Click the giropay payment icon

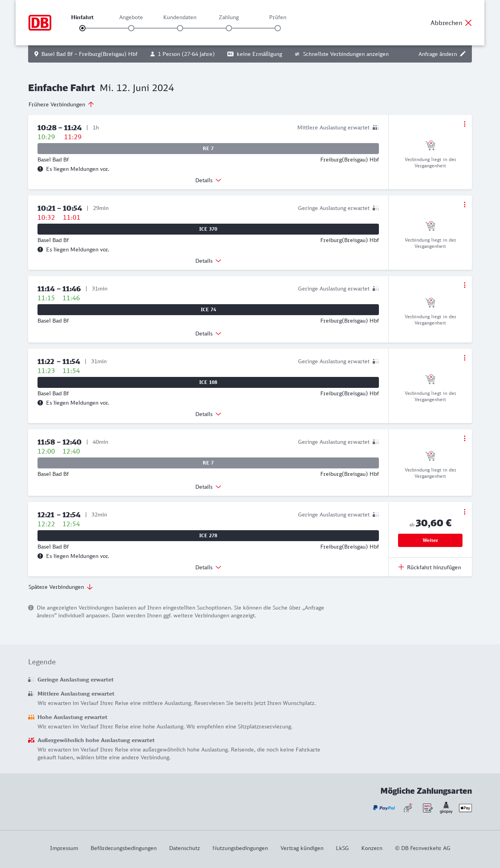446,808
